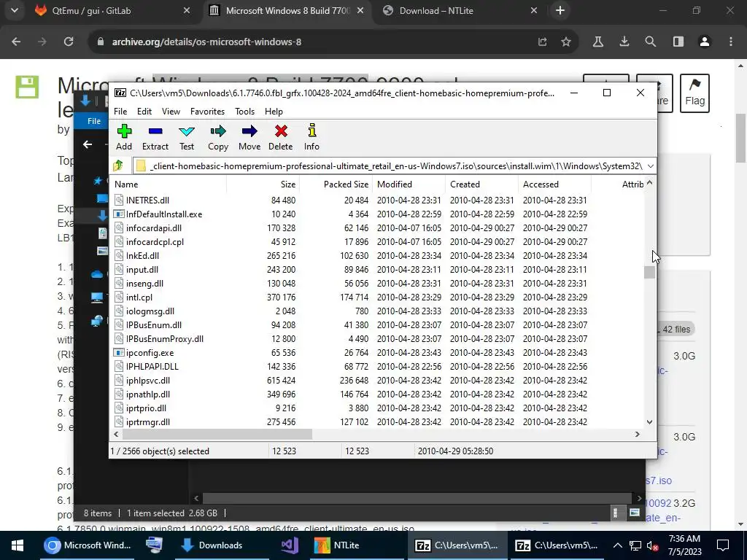Click the 7-Zip horizontal scroll right arrow
Screen dimensions: 747x560
click(637, 435)
